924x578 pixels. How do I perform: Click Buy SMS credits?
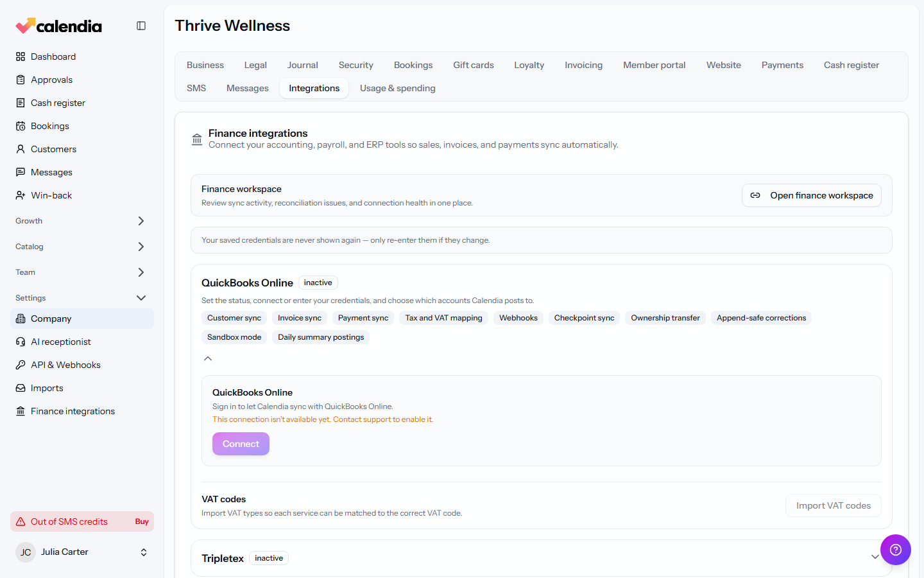142,521
